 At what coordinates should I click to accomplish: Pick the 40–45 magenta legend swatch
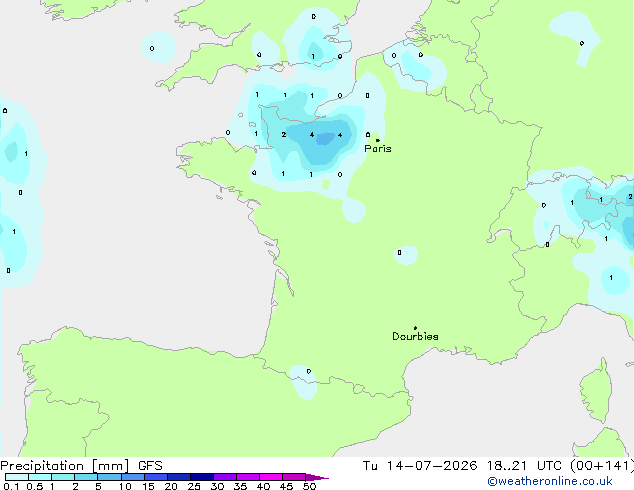[x=271, y=477]
